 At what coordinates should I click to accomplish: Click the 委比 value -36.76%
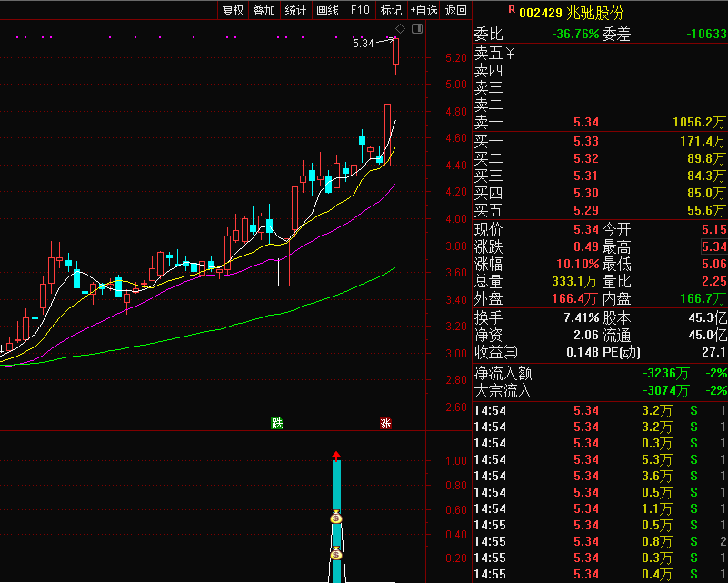pos(575,34)
